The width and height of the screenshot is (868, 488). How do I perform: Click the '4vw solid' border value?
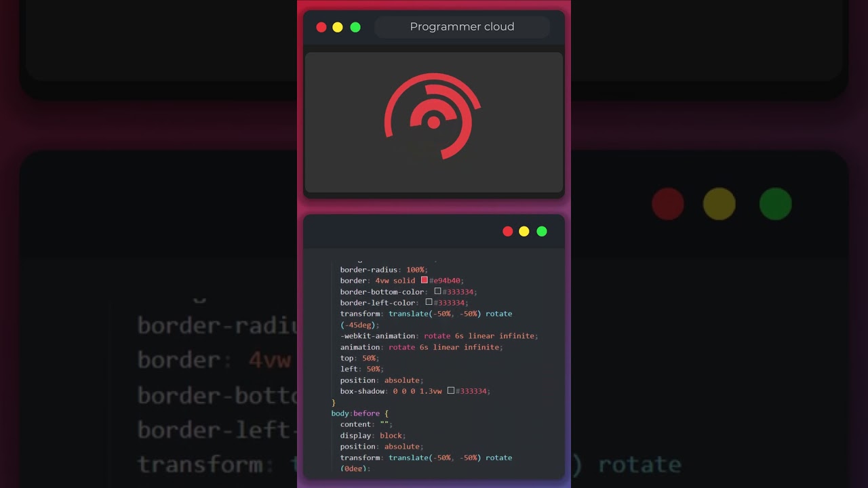[396, 281]
